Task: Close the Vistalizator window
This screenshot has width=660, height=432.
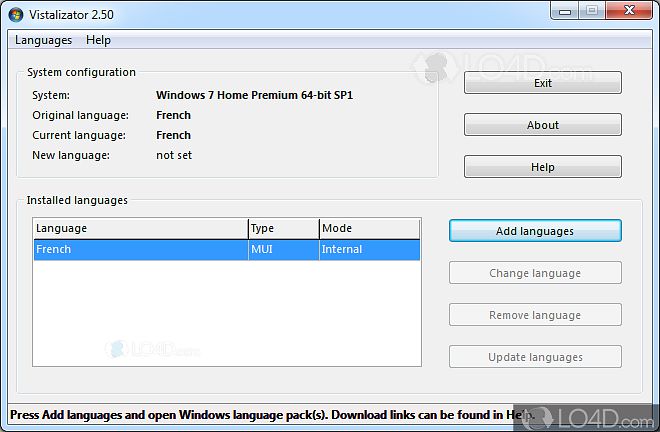Action: (629, 11)
